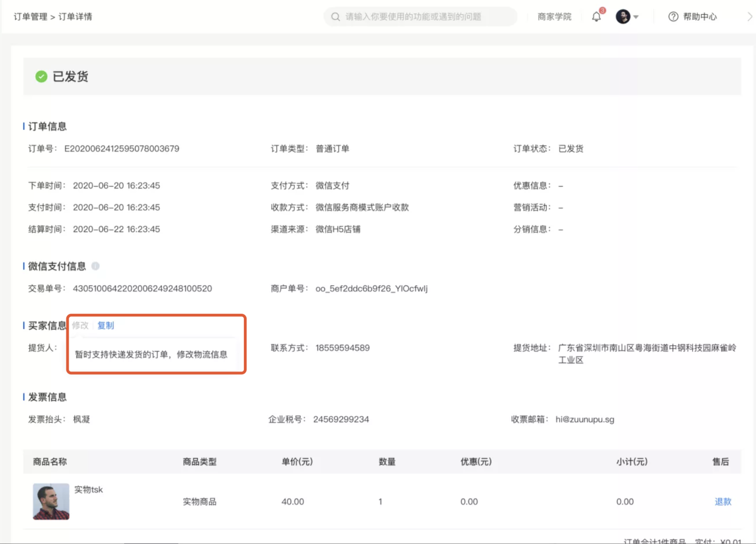Click 修改 next to 买家信息
This screenshot has height=544, width=756.
click(x=80, y=325)
